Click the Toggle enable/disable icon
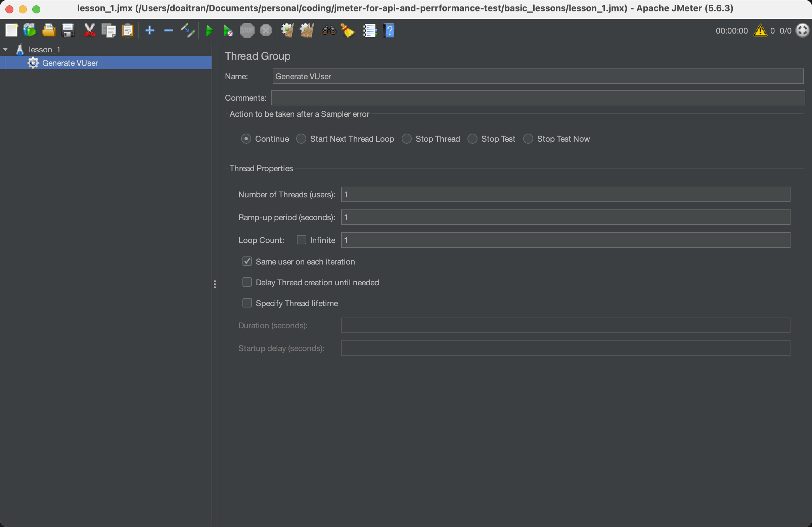This screenshot has width=812, height=527. 187,30
